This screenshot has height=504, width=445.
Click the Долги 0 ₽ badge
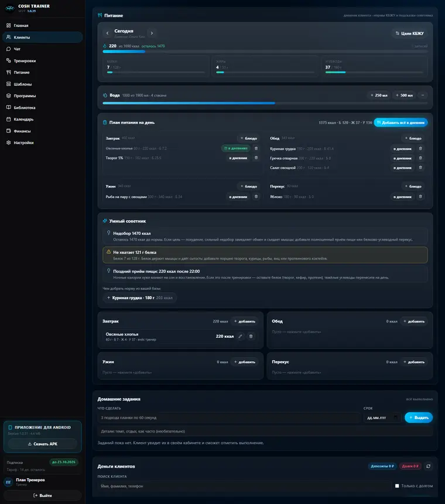click(x=410, y=466)
